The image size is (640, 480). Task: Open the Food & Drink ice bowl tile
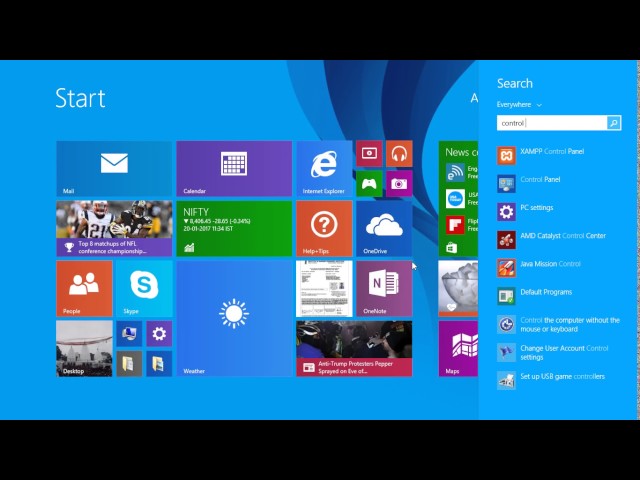click(458, 289)
